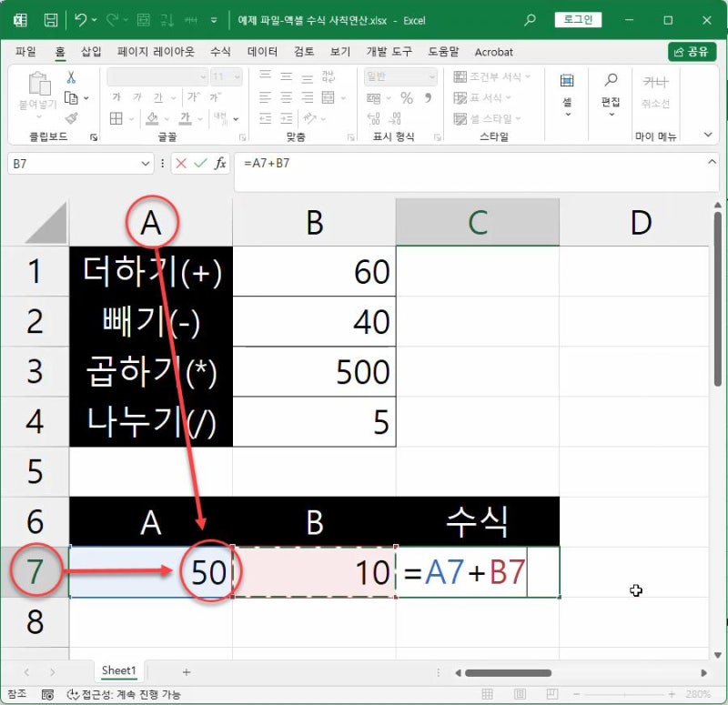Click the 취소선 strikethrough button
Image resolution: width=728 pixels, height=705 pixels.
click(655, 92)
